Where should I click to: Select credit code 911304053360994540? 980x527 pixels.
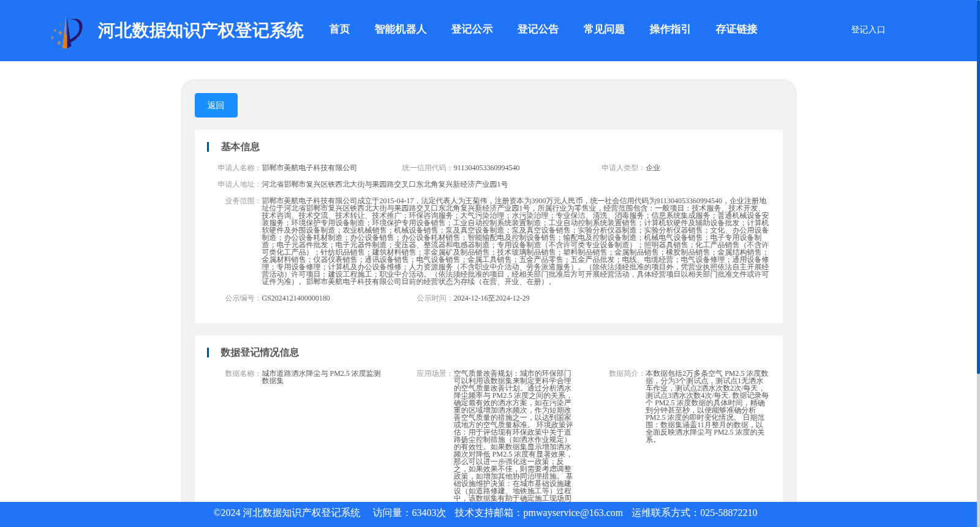(x=486, y=168)
